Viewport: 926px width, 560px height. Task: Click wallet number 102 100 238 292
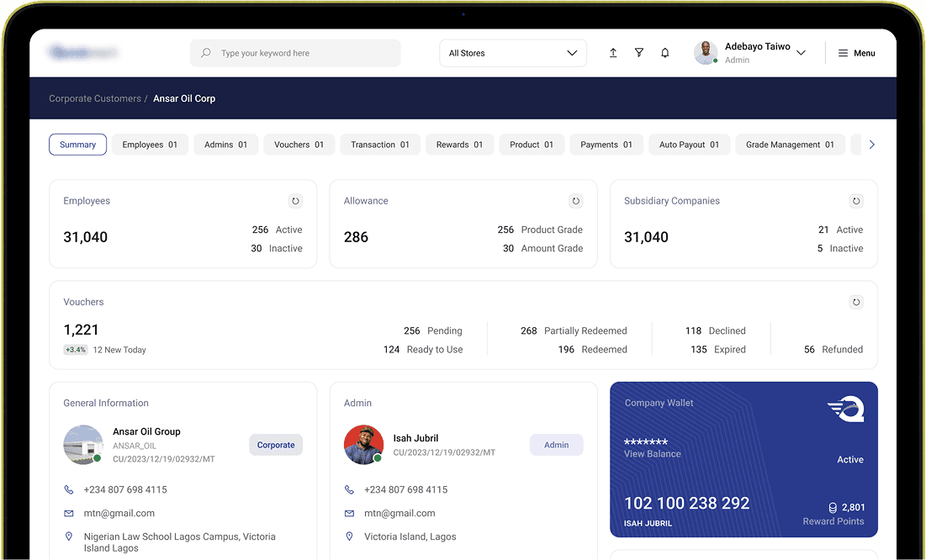[x=687, y=503]
